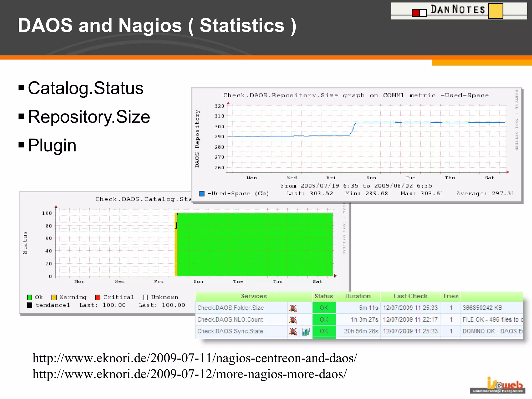Sort by the Tries column header
The image size is (532, 399).
click(451, 296)
